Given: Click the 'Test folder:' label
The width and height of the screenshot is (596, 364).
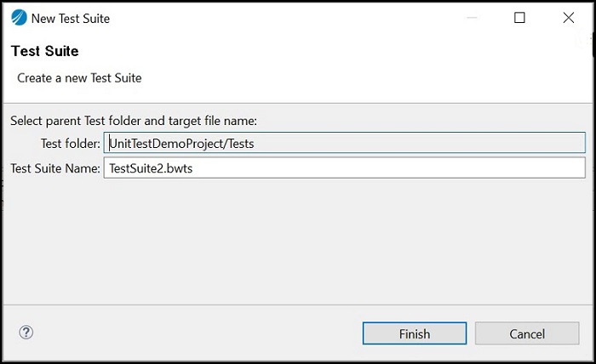Looking at the screenshot, I should [71, 144].
